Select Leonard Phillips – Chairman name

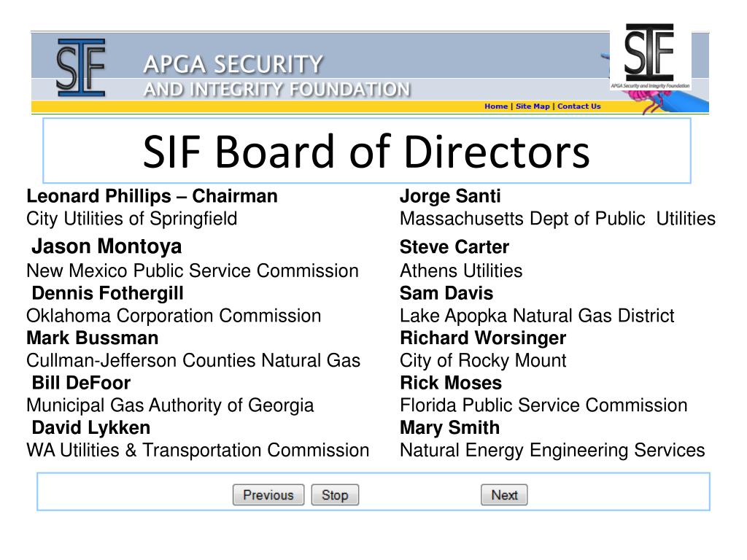152,196
